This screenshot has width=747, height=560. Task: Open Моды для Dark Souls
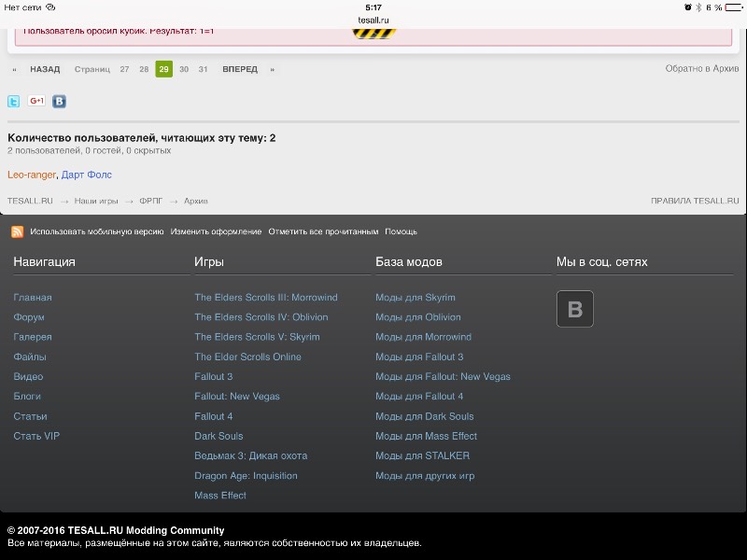click(425, 416)
